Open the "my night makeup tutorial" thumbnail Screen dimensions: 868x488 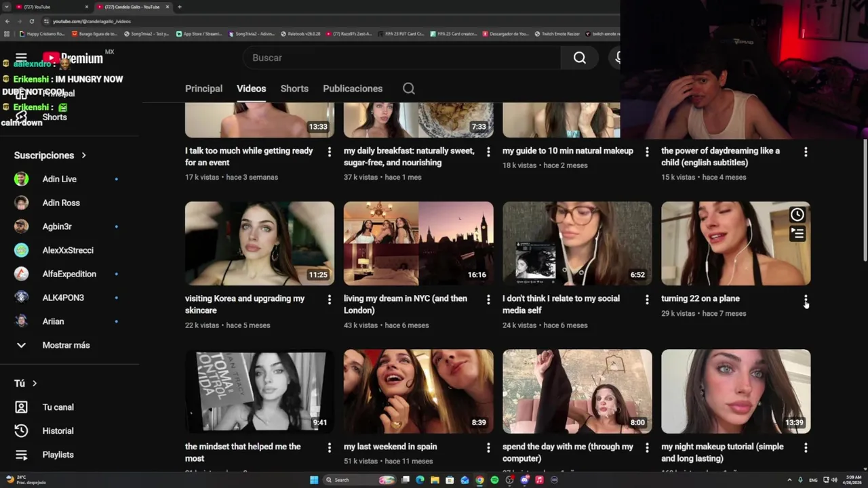coord(736,391)
